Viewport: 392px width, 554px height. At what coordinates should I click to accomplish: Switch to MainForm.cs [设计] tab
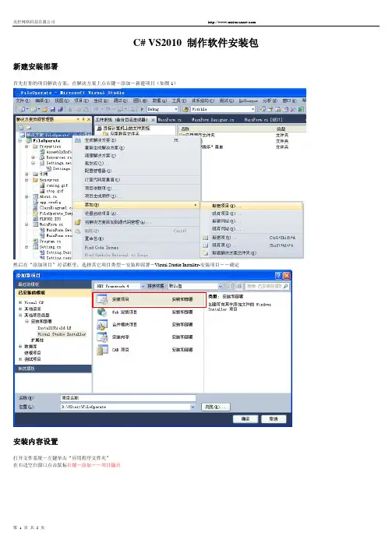tap(263, 120)
